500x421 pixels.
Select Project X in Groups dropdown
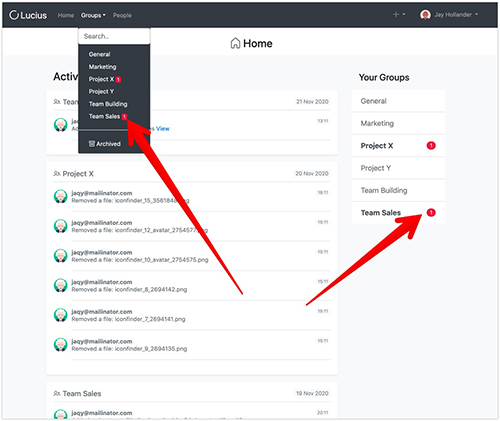(x=101, y=79)
